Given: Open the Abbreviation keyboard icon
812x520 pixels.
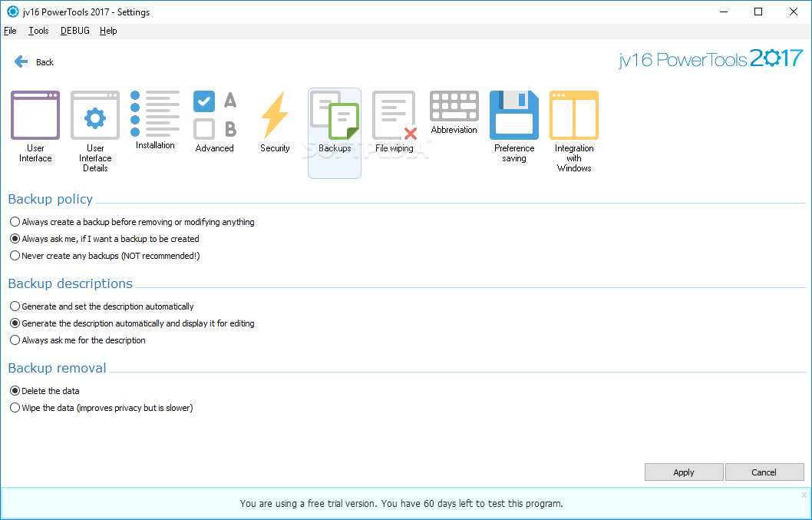Looking at the screenshot, I should (x=454, y=106).
